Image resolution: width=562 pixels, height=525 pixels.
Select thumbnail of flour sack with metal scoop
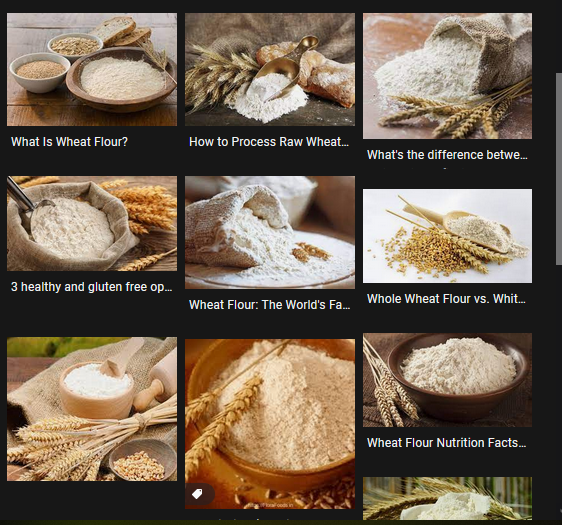click(92, 223)
